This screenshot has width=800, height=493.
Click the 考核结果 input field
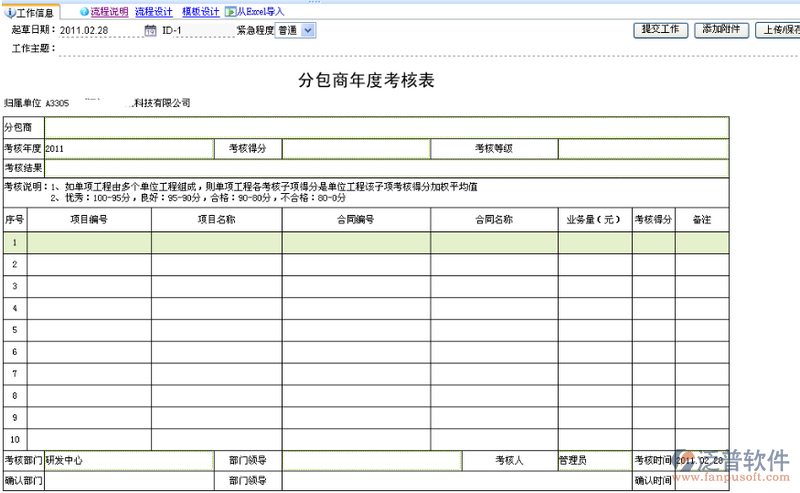[386, 168]
